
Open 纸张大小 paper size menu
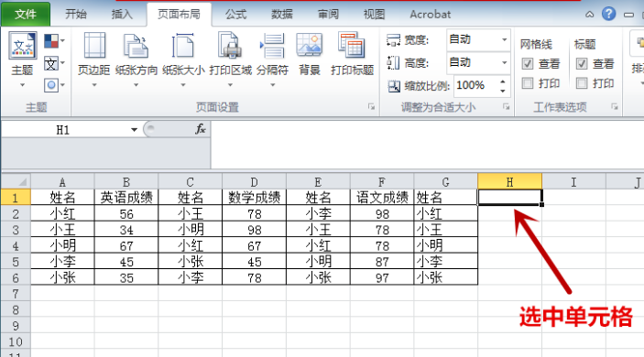click(x=183, y=59)
